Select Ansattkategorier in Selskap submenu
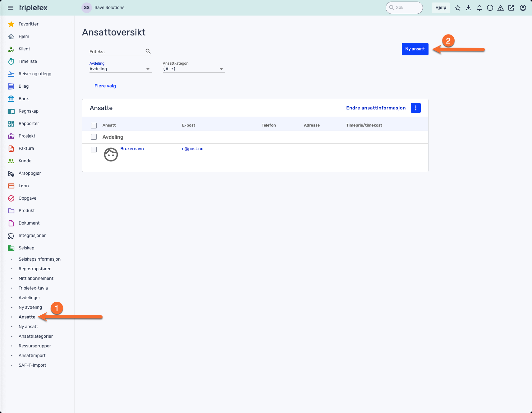The height and width of the screenshot is (413, 532). pyautogui.click(x=36, y=336)
